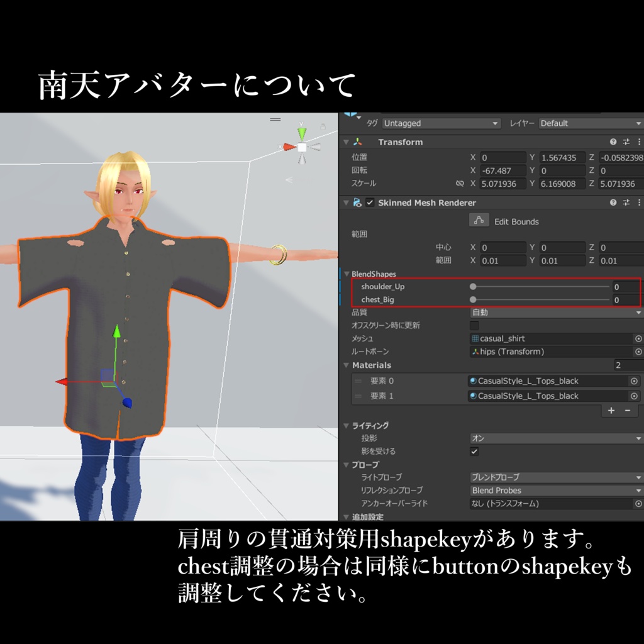Open object picker for material element 0

(x=634, y=381)
